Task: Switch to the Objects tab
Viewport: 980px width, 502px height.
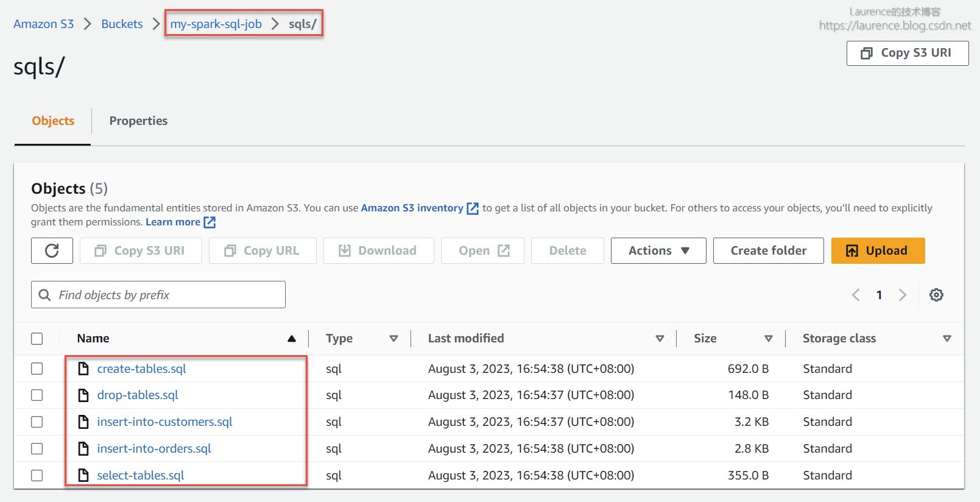Action: pos(53,121)
